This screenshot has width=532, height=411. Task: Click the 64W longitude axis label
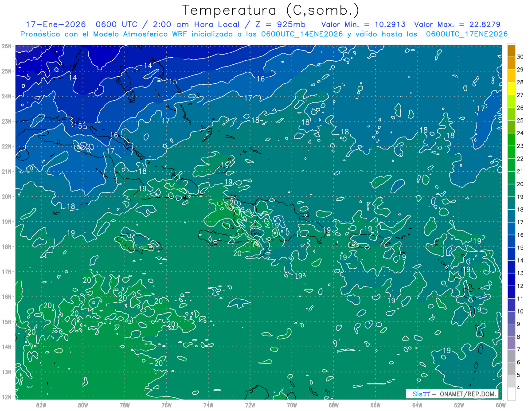point(417,405)
